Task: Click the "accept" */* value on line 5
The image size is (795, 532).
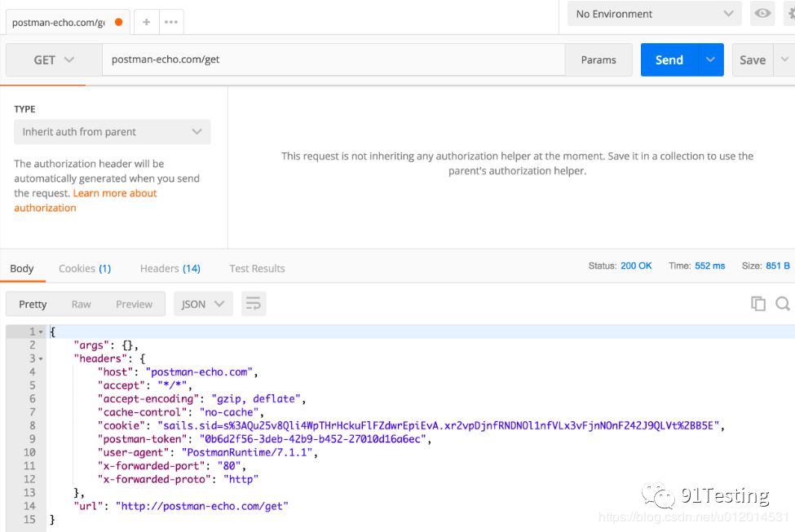Action: point(172,385)
